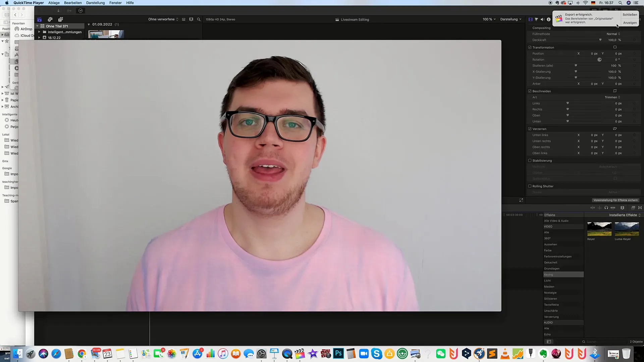Screen dimensions: 644x362
Task: Collapse the Ohne Titel 371 library
Action: pos(37,26)
